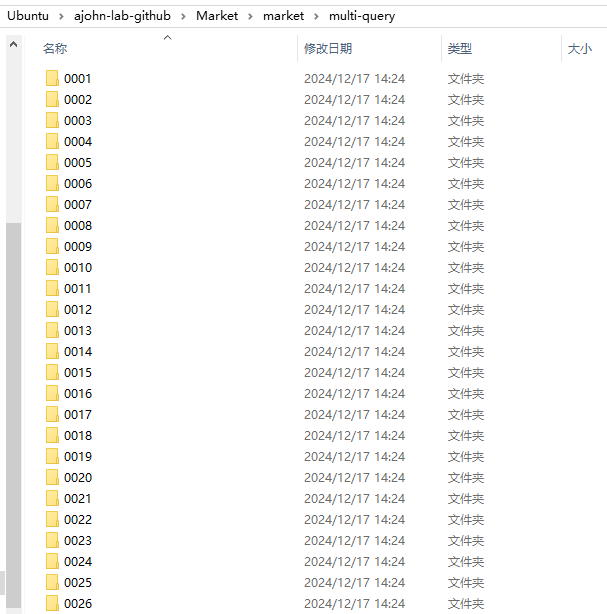Navigate to Ubuntu in the address bar
Screen dimensions: 607x614
coord(28,16)
